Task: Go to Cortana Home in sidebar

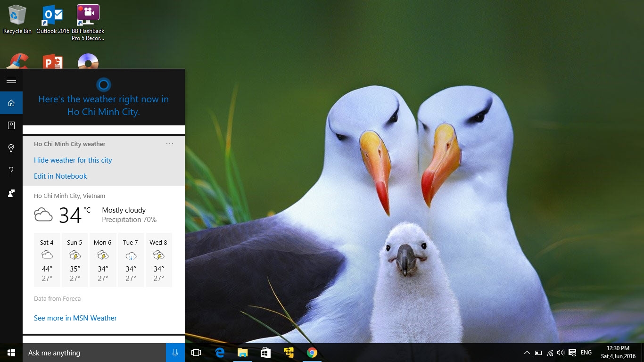Action: pyautogui.click(x=11, y=103)
